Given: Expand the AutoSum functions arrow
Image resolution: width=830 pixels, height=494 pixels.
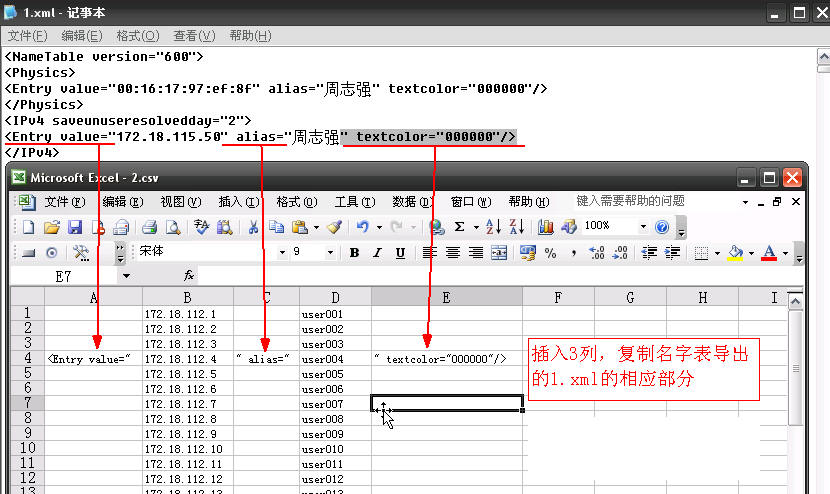Looking at the screenshot, I should 476,228.
